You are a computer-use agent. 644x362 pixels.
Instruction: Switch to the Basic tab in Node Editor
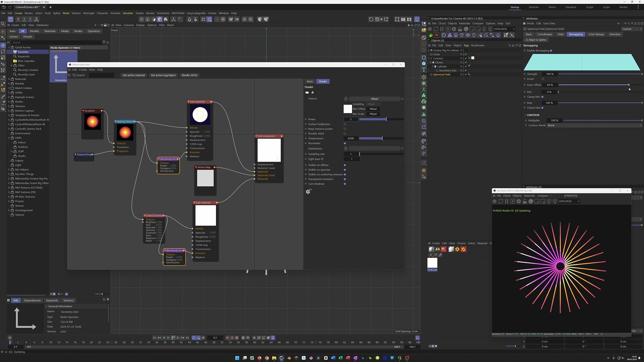pos(310,81)
